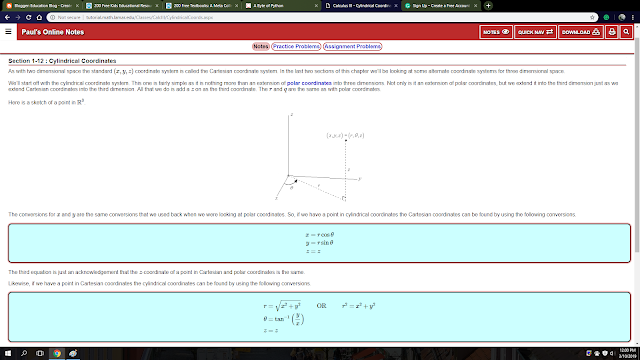Click the r² = x² + y² equation

tap(358, 306)
